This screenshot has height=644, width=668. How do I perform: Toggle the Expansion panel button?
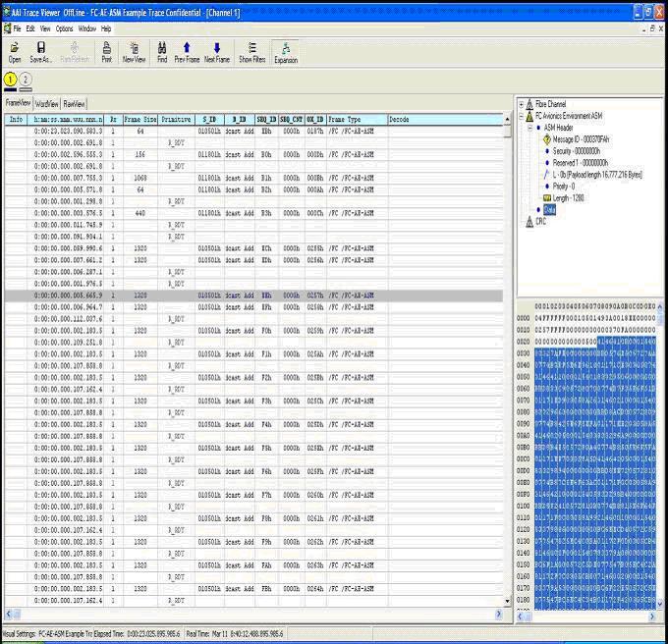[286, 51]
